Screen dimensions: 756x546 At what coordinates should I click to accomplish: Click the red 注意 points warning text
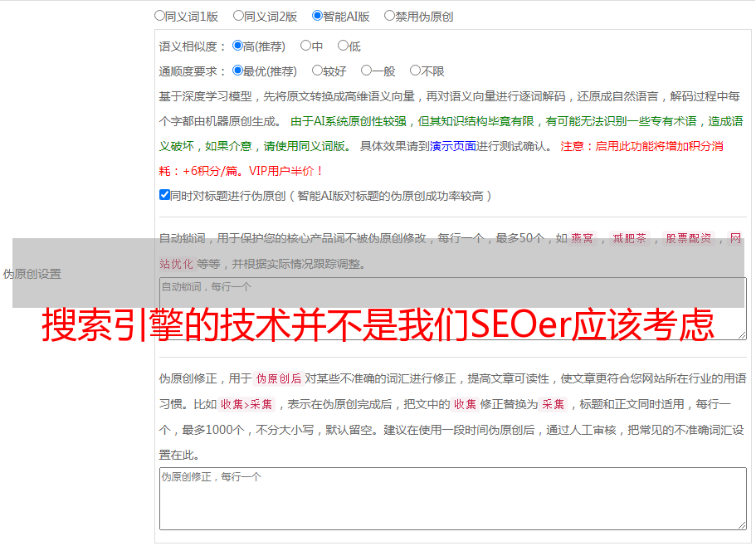click(441, 158)
